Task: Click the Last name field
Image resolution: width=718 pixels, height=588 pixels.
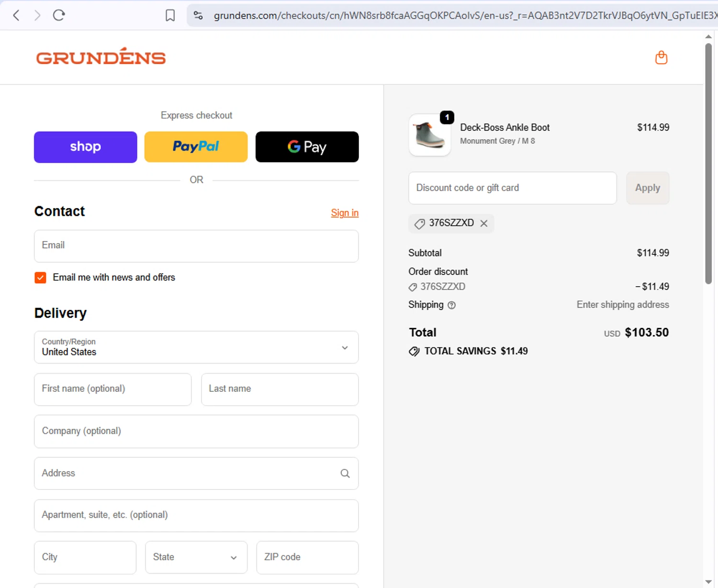Action: click(280, 389)
